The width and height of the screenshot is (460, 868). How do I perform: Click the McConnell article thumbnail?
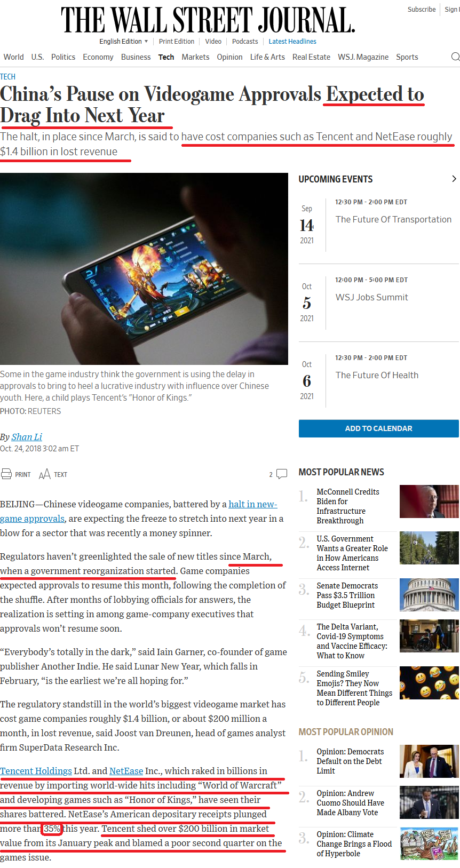pyautogui.click(x=429, y=501)
